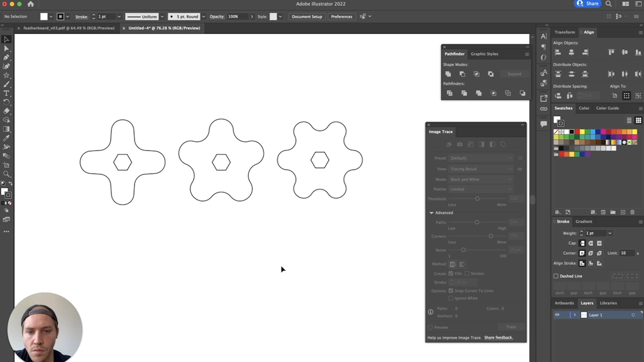Open the featherboard_v03.pdf document tab

69,28
